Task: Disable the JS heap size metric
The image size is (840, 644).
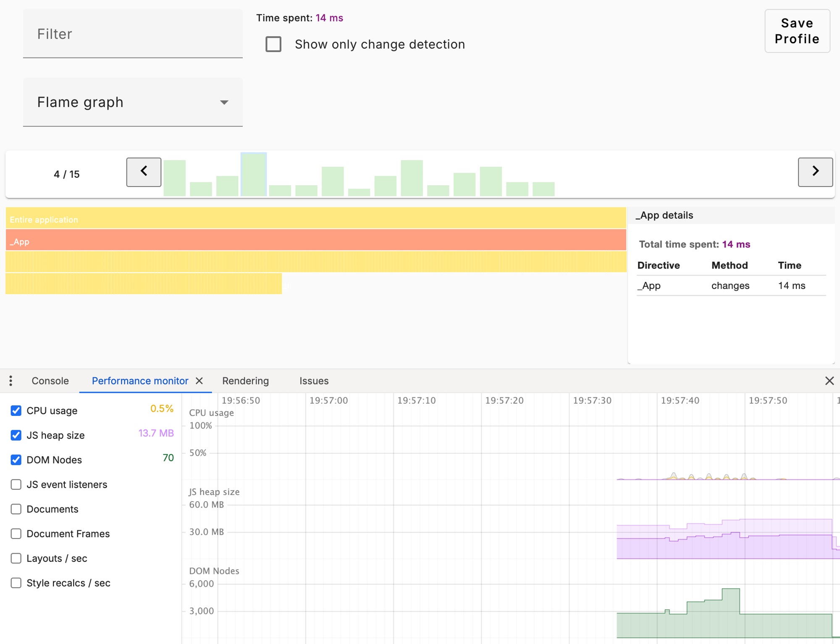Action: [16, 435]
